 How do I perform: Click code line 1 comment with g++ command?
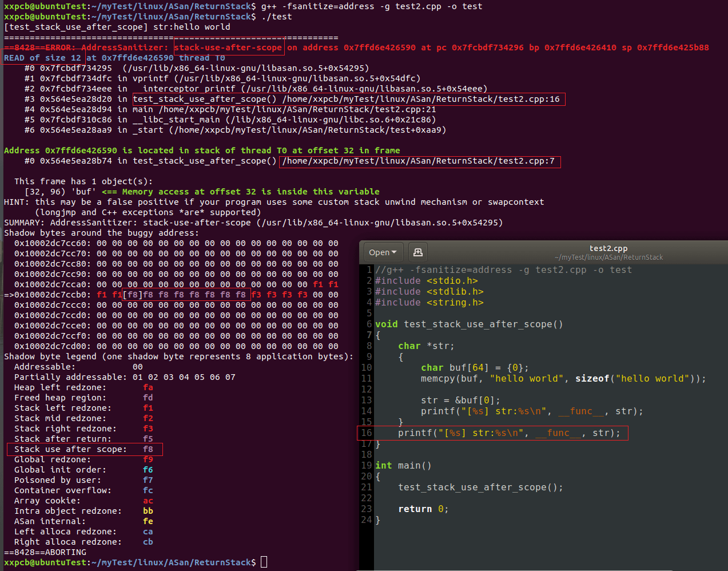[503, 269]
